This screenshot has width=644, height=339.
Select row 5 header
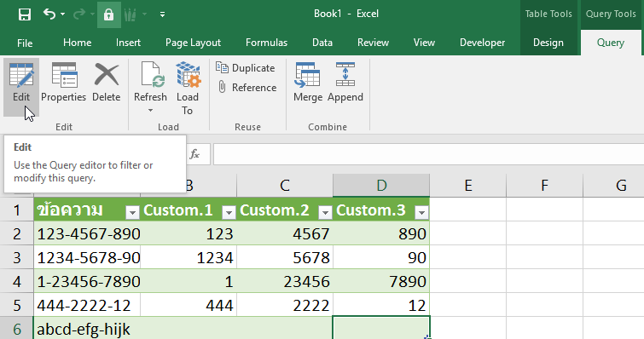pos(17,305)
